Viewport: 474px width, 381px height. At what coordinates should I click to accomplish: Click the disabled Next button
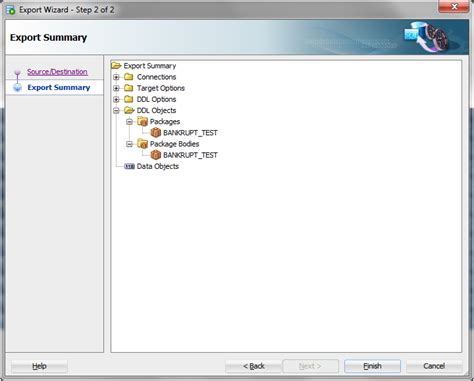pyautogui.click(x=311, y=366)
